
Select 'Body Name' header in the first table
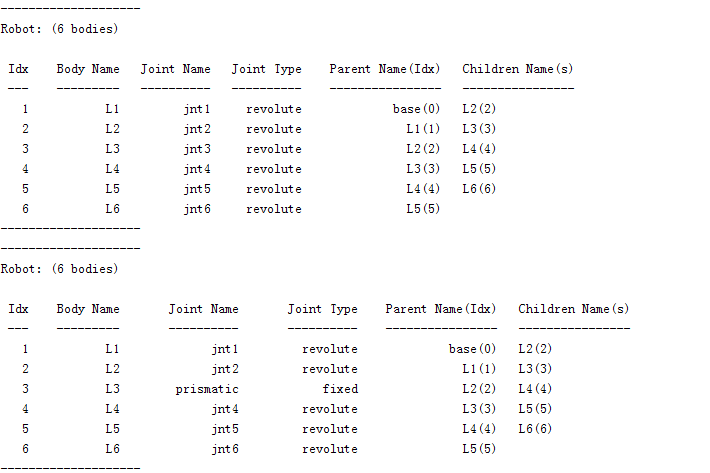pos(88,69)
